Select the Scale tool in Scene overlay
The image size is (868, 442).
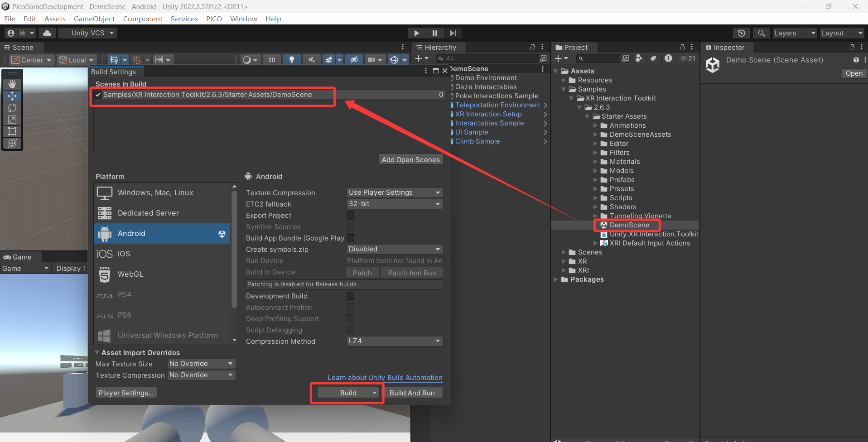point(12,120)
